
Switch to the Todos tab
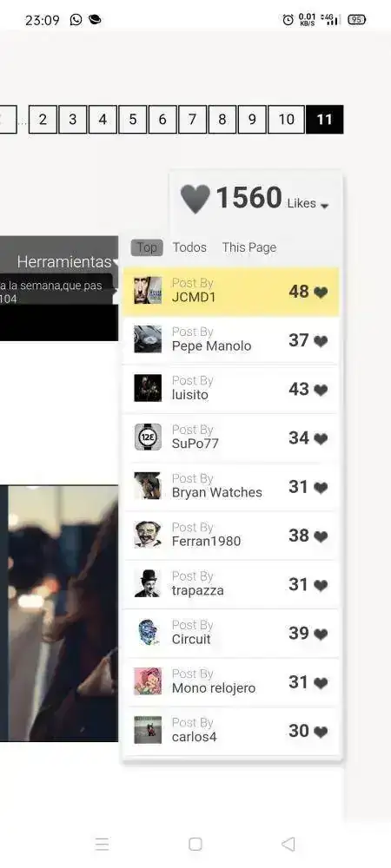coord(189,247)
